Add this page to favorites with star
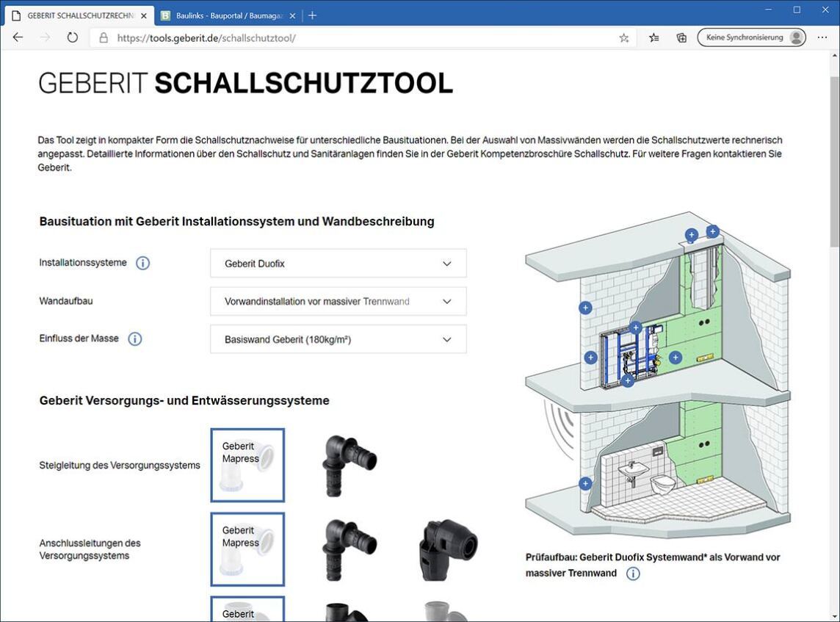Screen dimensions: 840x622 coord(623,38)
